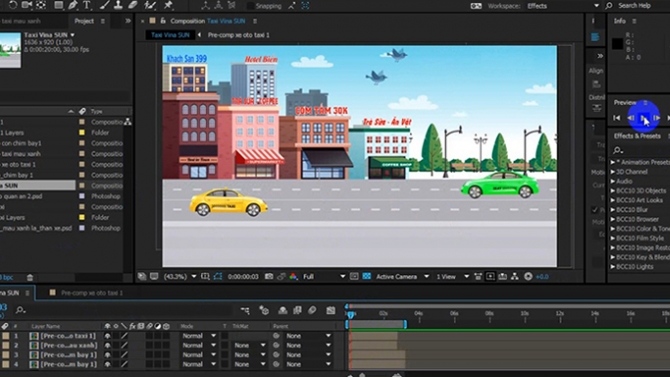Select the Unified Camera tool

27,5
